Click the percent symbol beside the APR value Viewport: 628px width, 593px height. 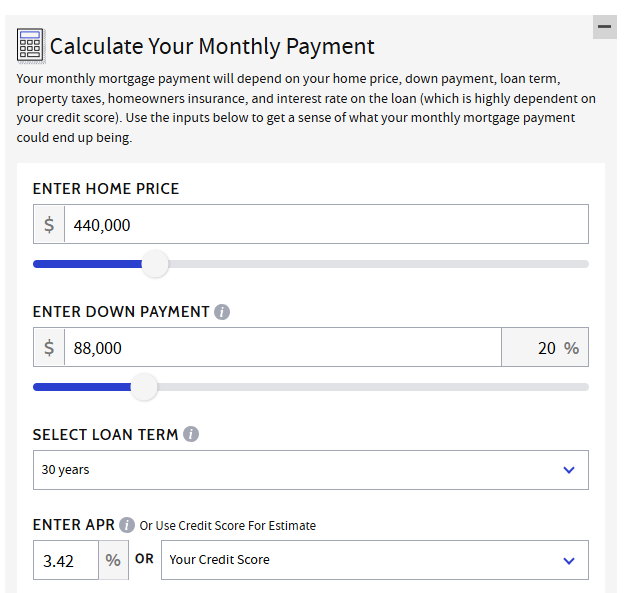pyautogui.click(x=113, y=560)
